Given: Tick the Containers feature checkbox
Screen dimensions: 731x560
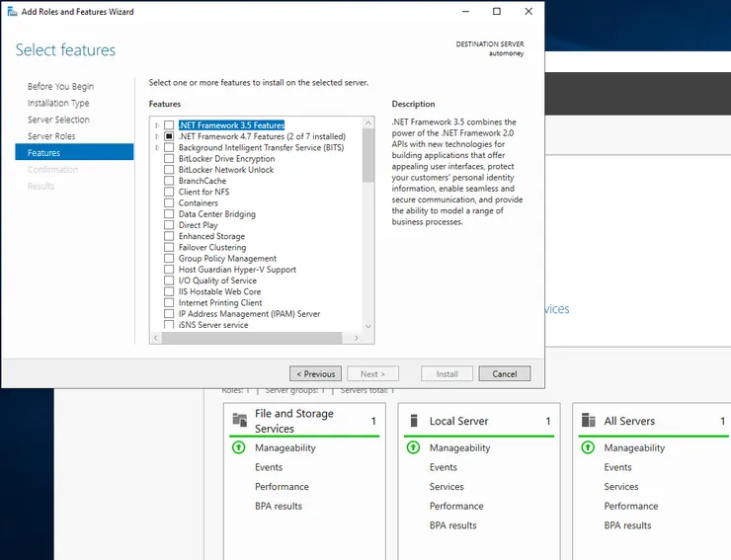Looking at the screenshot, I should [169, 202].
